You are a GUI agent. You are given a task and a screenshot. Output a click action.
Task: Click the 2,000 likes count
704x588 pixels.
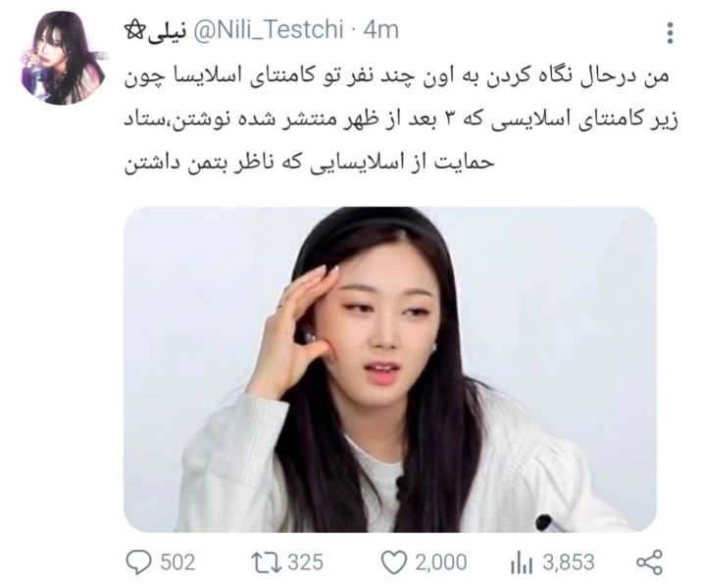coord(441,563)
